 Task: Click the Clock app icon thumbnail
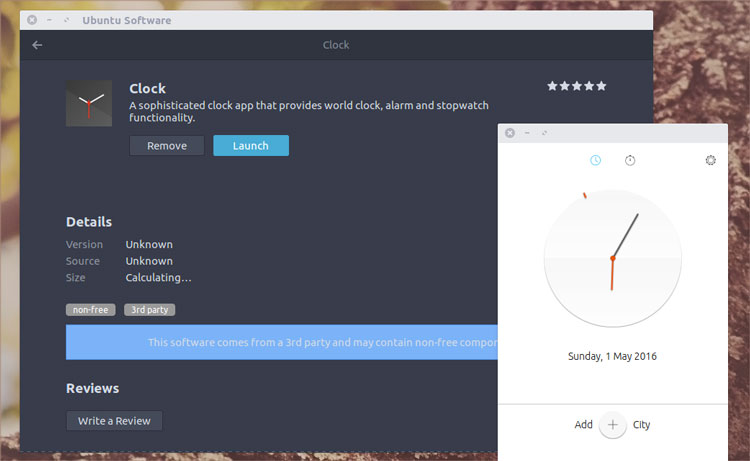89,103
